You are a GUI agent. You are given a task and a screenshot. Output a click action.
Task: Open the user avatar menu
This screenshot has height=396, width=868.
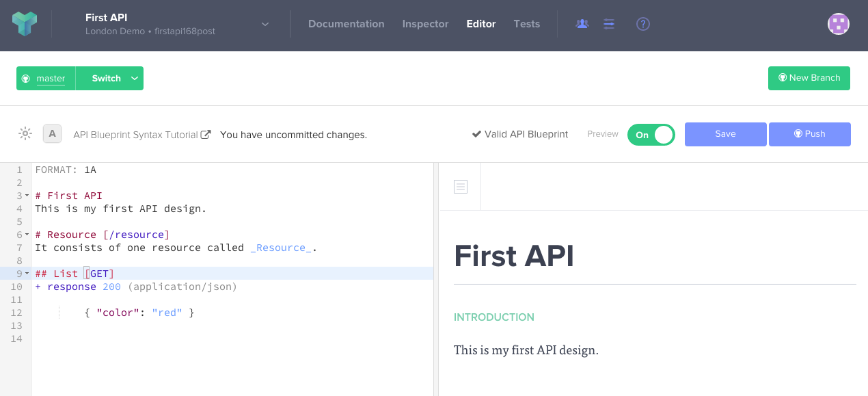pos(839,24)
